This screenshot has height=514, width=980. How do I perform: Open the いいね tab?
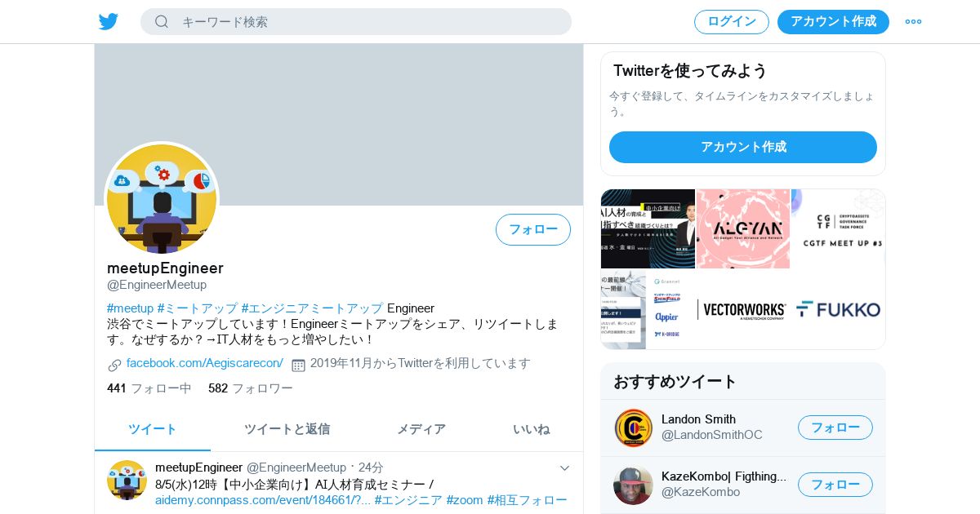pos(531,429)
